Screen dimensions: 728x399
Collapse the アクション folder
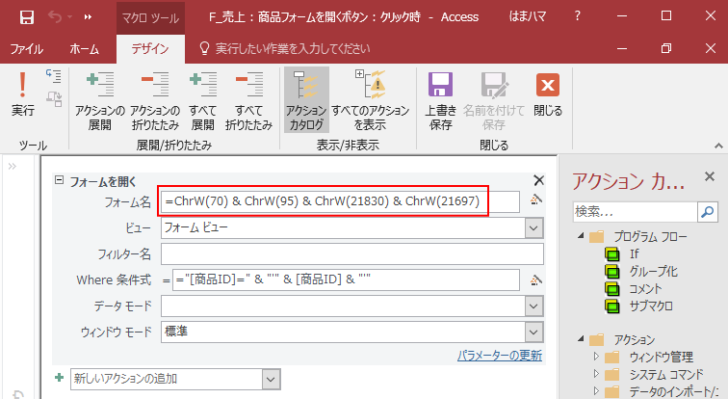pos(580,339)
